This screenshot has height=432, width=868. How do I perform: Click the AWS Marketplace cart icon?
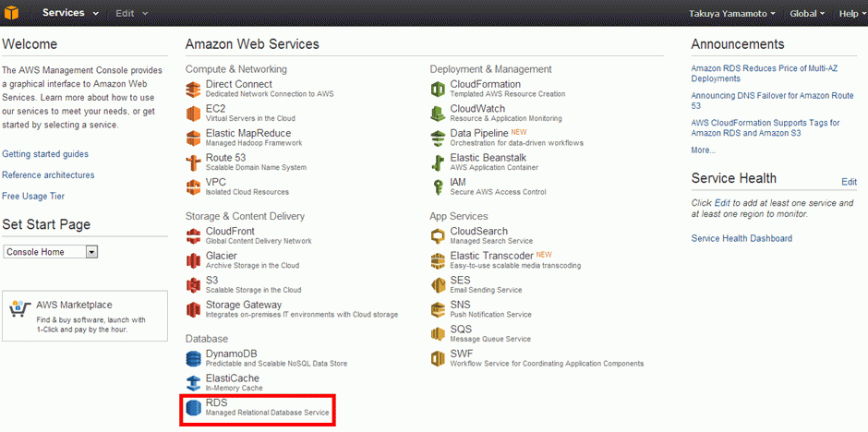pos(20,308)
